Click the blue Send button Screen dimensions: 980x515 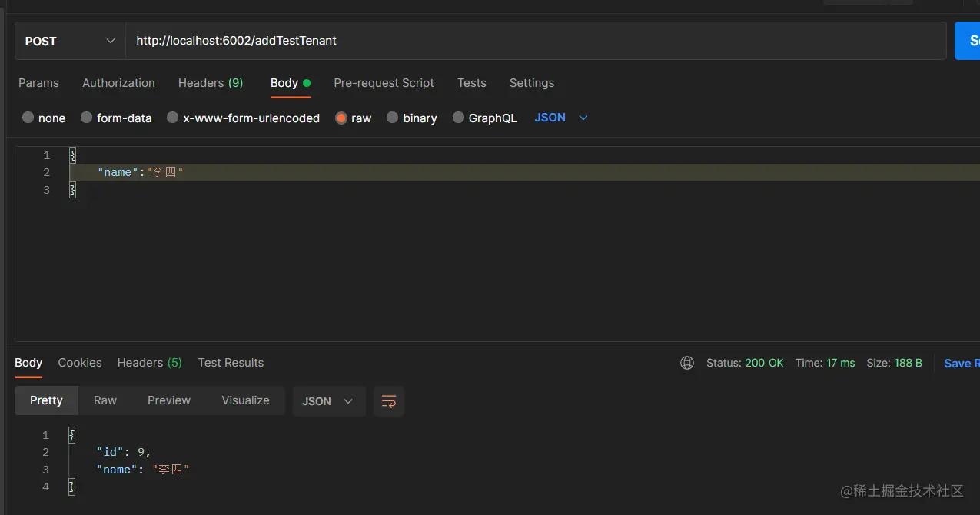click(x=967, y=41)
